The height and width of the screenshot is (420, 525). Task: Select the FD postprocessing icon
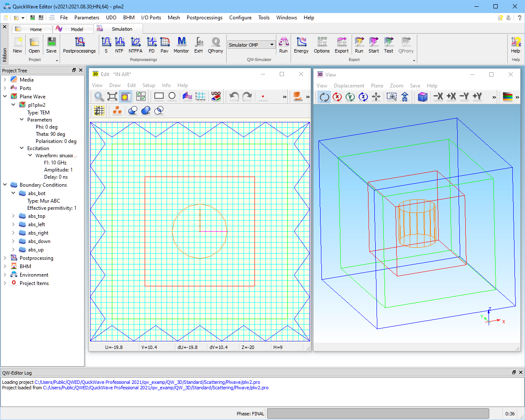[x=151, y=45]
